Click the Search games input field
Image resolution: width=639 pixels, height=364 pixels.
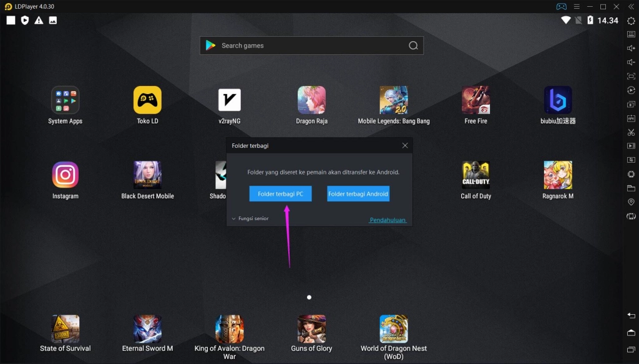click(x=312, y=45)
